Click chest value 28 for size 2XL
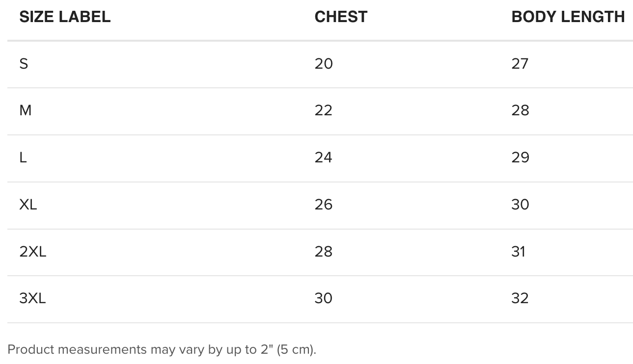 (324, 252)
